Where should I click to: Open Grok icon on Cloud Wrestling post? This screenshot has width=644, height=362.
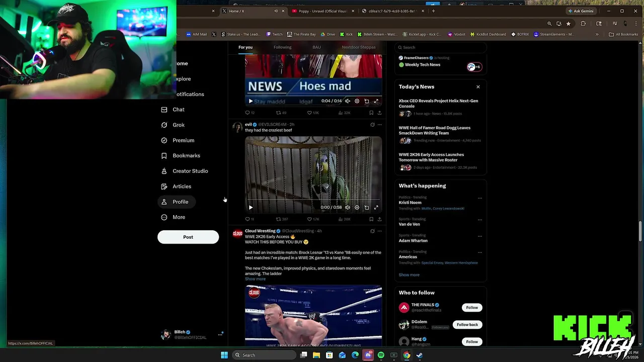(372, 231)
